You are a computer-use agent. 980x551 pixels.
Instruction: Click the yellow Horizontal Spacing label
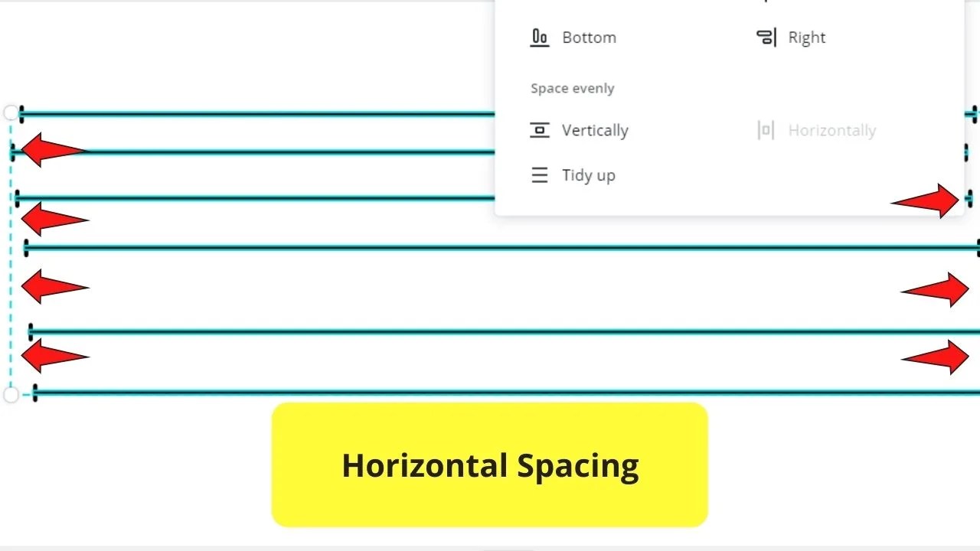490,465
